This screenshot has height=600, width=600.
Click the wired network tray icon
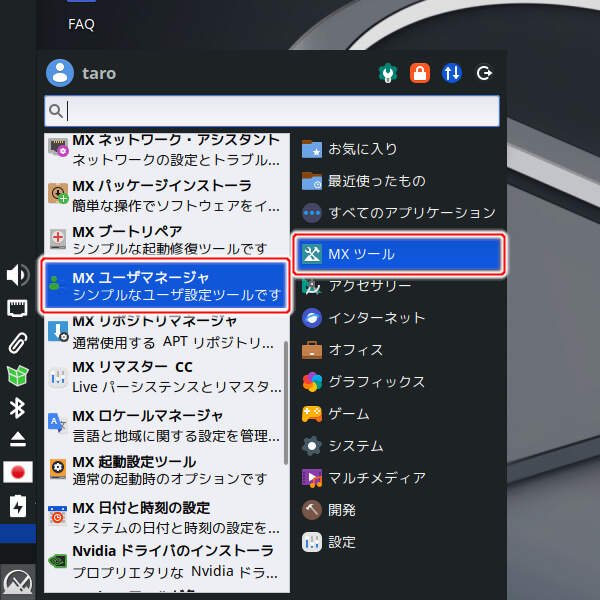click(x=18, y=308)
